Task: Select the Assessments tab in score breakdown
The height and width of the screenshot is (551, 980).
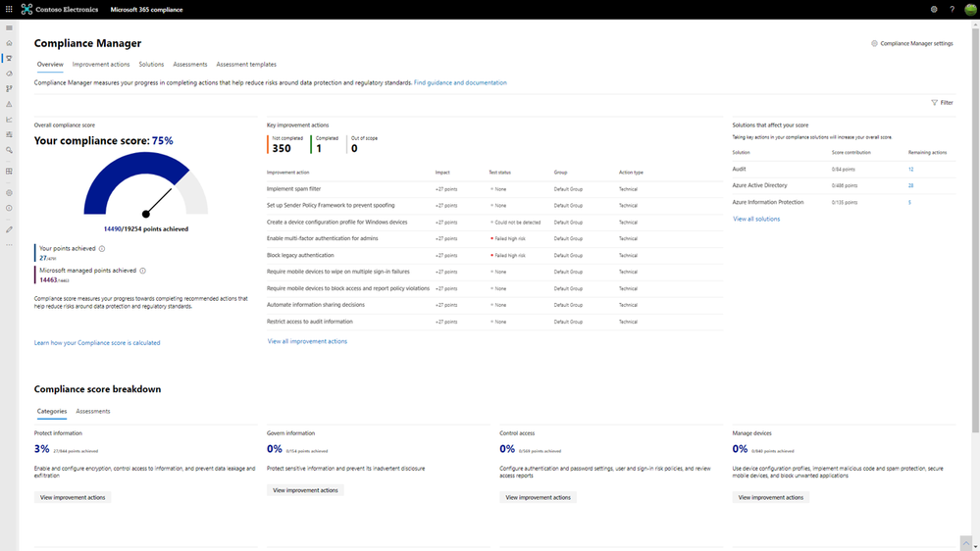Action: 93,412
